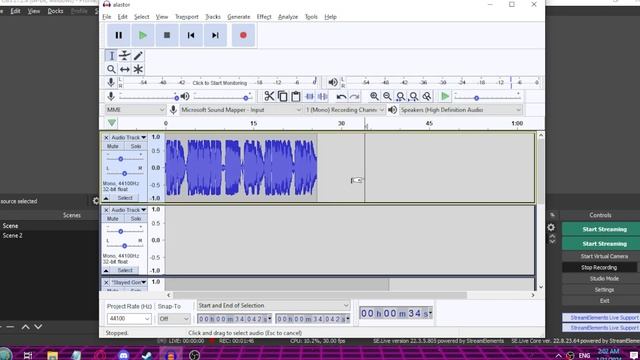This screenshot has height=360, width=640.
Task: Open the Tracks menu
Action: [213, 17]
